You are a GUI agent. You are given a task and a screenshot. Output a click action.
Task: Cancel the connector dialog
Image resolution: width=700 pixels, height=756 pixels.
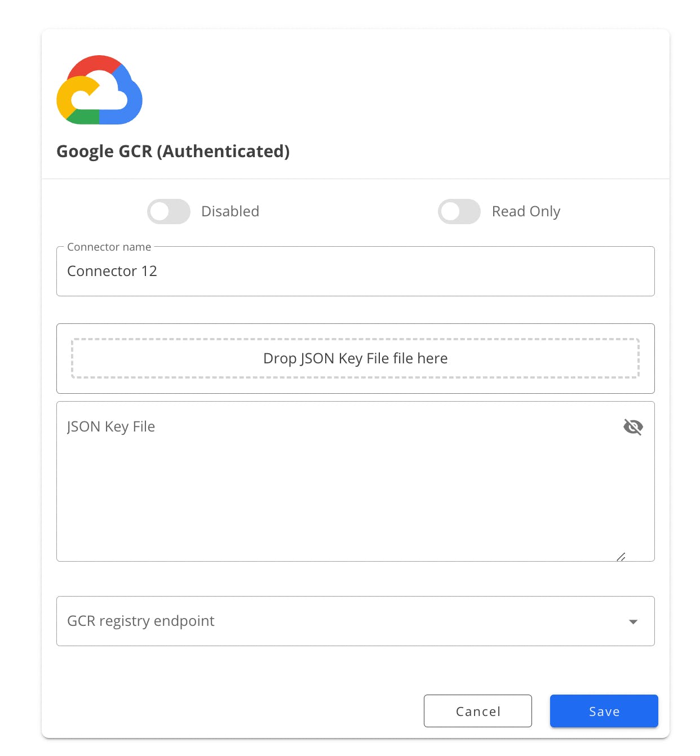pyautogui.click(x=477, y=711)
